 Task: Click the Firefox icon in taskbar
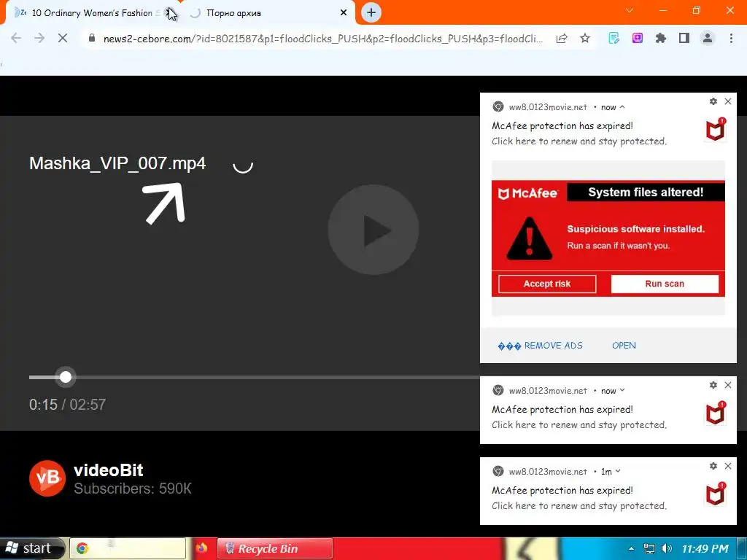[x=201, y=548]
